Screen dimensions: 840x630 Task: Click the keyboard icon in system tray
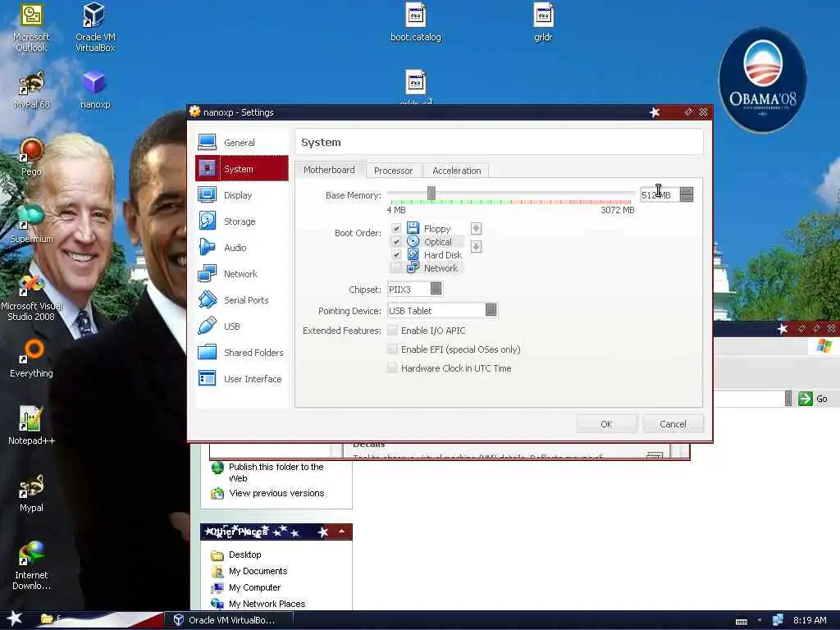(x=742, y=622)
